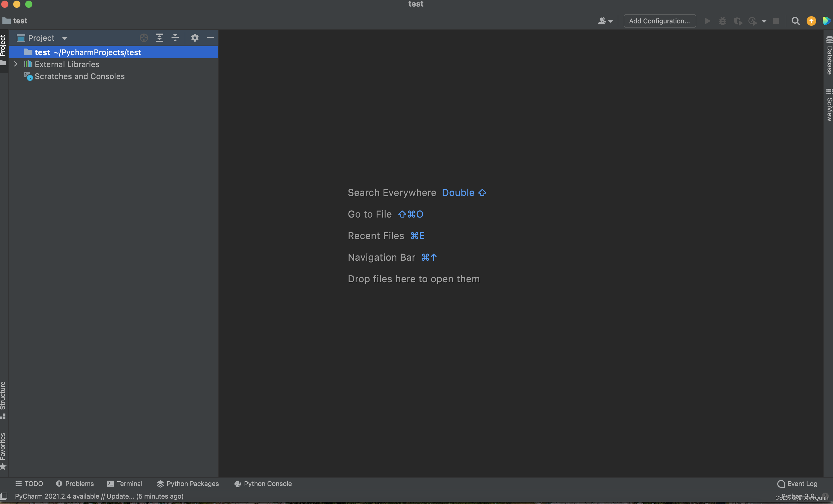The height and width of the screenshot is (504, 833).
Task: Select the test project root folder
Action: pos(114,52)
